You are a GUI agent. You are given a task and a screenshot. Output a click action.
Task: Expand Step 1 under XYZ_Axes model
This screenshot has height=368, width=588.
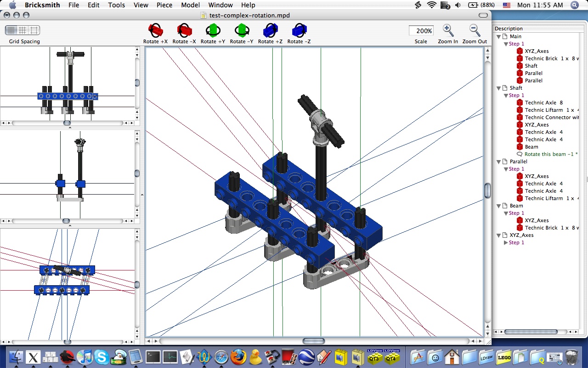pyautogui.click(x=506, y=242)
